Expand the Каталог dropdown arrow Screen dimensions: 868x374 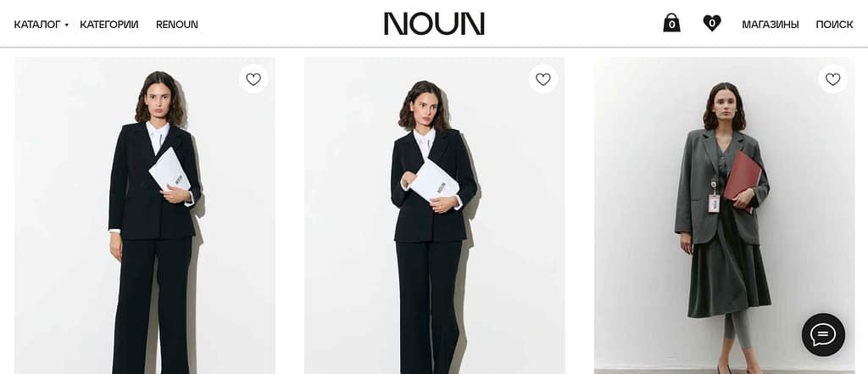point(66,25)
